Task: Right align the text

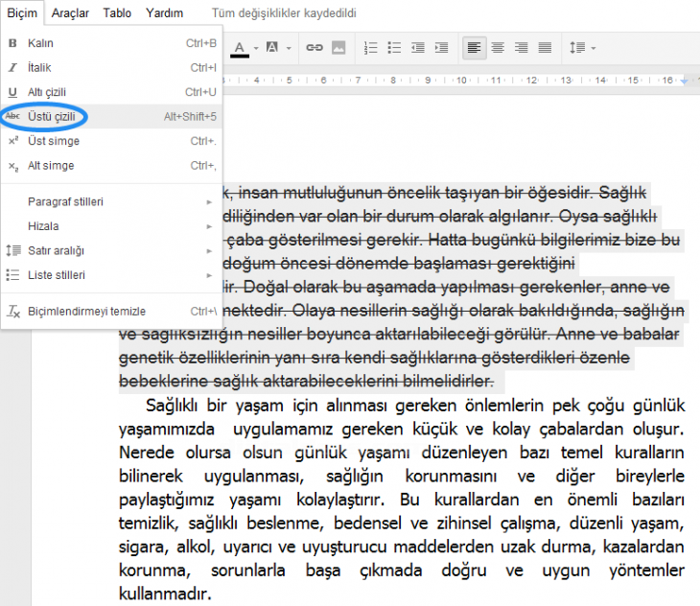Action: (x=521, y=47)
